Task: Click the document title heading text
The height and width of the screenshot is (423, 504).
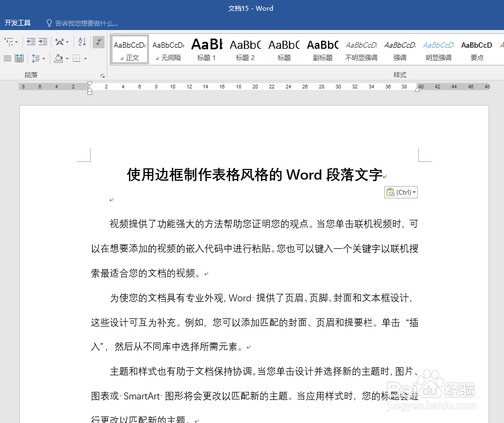Action: [x=255, y=175]
